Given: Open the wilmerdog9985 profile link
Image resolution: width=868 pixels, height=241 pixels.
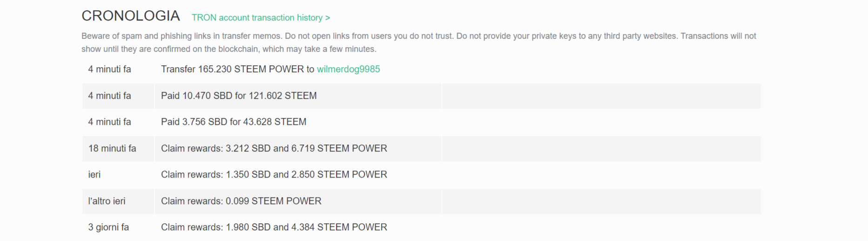Looking at the screenshot, I should click(x=348, y=69).
